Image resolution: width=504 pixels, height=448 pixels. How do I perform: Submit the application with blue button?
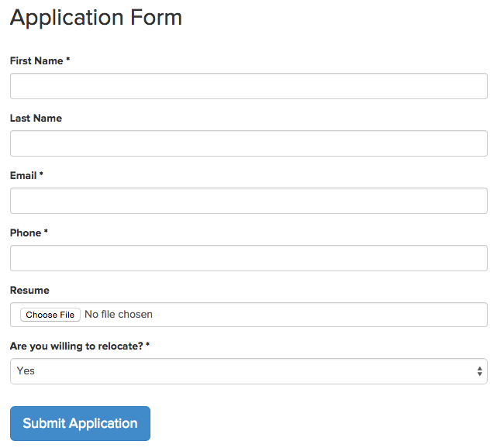pos(80,423)
